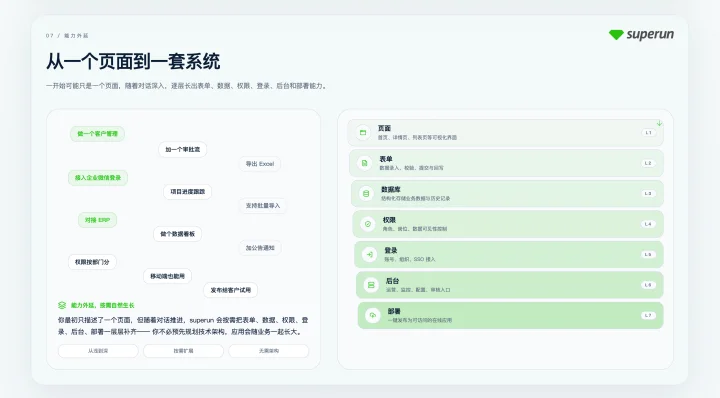Click the L4 badge on 权限 row
Screen dimensions: 720x398
pos(648,224)
